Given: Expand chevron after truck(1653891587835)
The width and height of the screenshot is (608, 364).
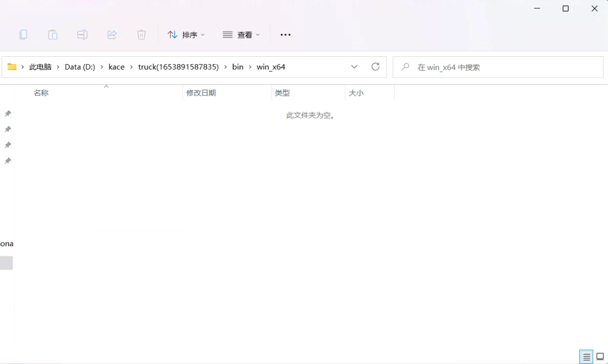Looking at the screenshot, I should click(x=225, y=67).
